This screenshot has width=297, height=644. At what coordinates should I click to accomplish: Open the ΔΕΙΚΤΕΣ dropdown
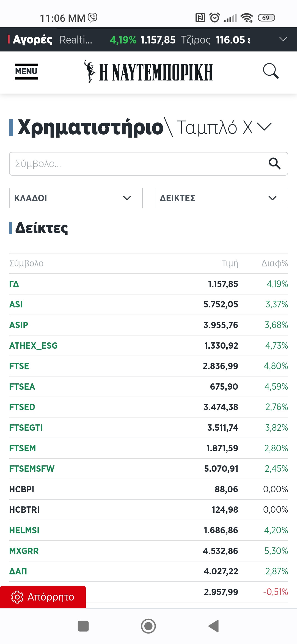click(x=221, y=198)
